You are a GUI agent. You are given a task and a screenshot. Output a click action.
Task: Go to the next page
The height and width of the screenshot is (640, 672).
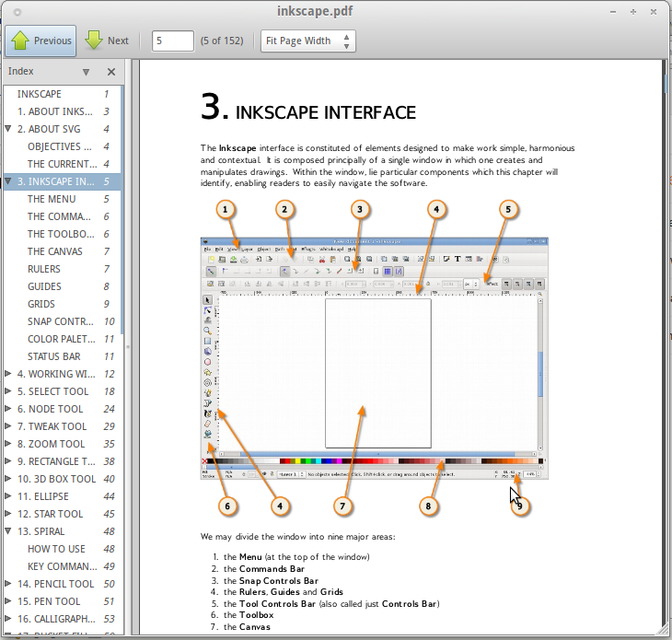[107, 41]
